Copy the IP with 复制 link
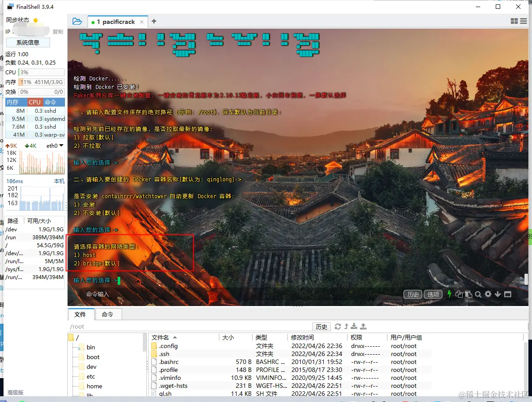Image resolution: width=532 pixels, height=402 pixels. pos(58,32)
